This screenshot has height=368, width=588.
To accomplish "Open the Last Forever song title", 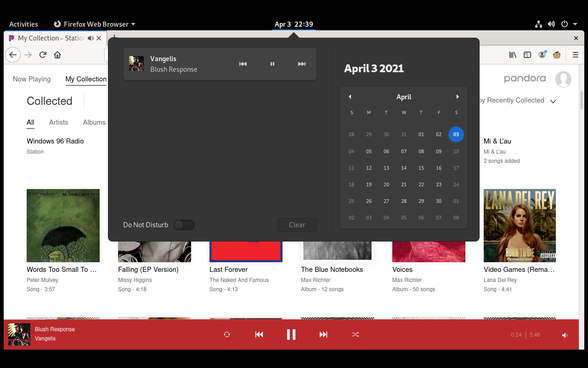I will click(228, 270).
